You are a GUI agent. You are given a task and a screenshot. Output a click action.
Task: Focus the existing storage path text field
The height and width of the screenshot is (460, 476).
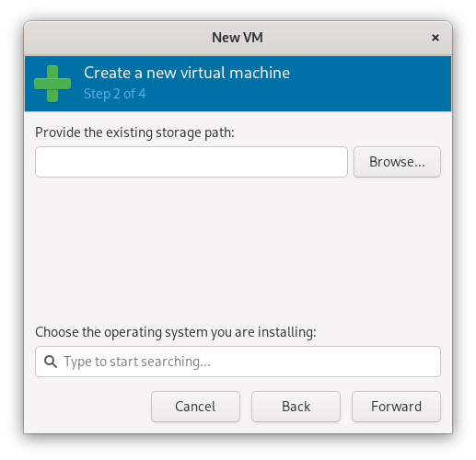coord(192,162)
